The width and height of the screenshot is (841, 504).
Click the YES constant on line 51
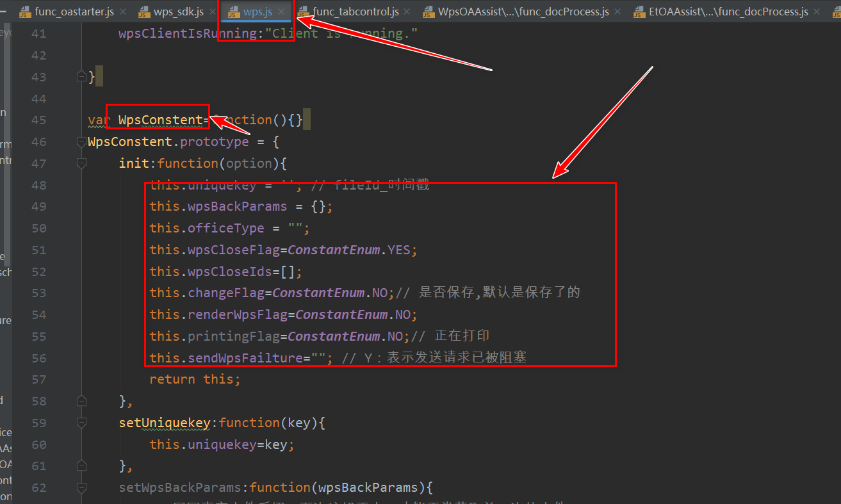click(399, 250)
